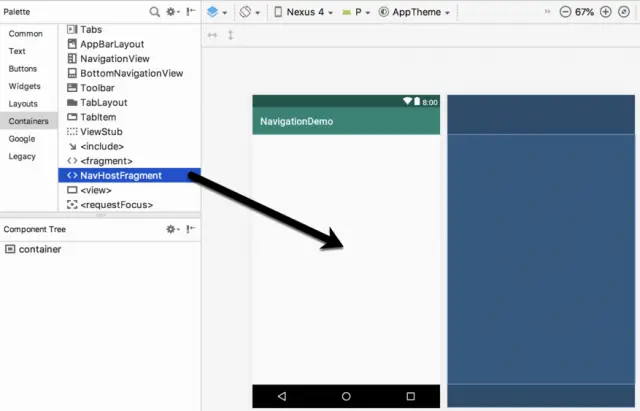Select the Google palette category
640x411 pixels.
coord(22,139)
